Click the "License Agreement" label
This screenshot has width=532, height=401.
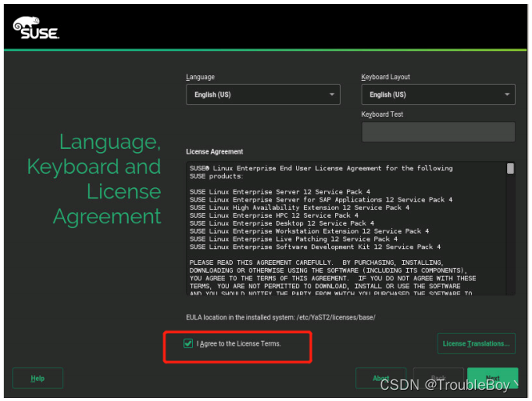[x=214, y=152]
